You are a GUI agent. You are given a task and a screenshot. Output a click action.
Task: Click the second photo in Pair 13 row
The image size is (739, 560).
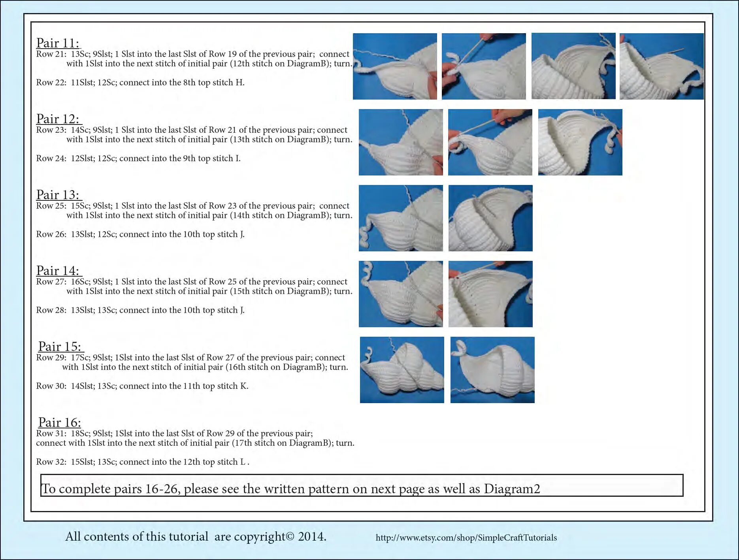click(490, 218)
